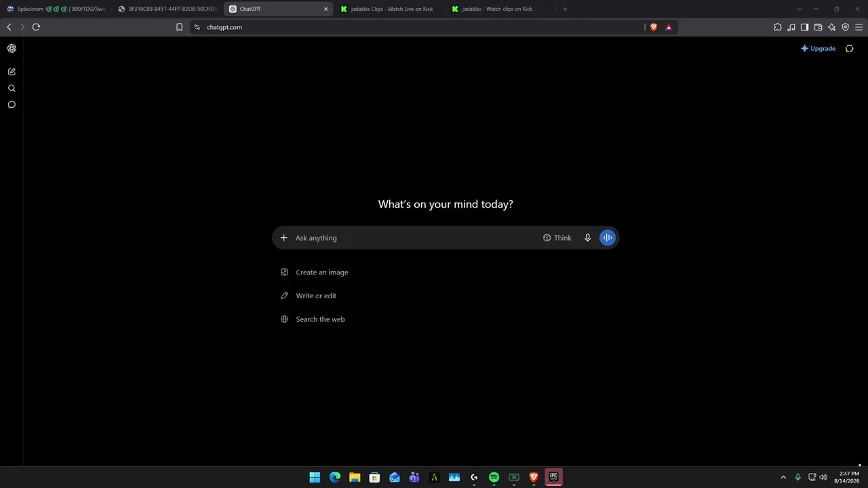Click the temporary chat icon beside Upgrade

(850, 48)
